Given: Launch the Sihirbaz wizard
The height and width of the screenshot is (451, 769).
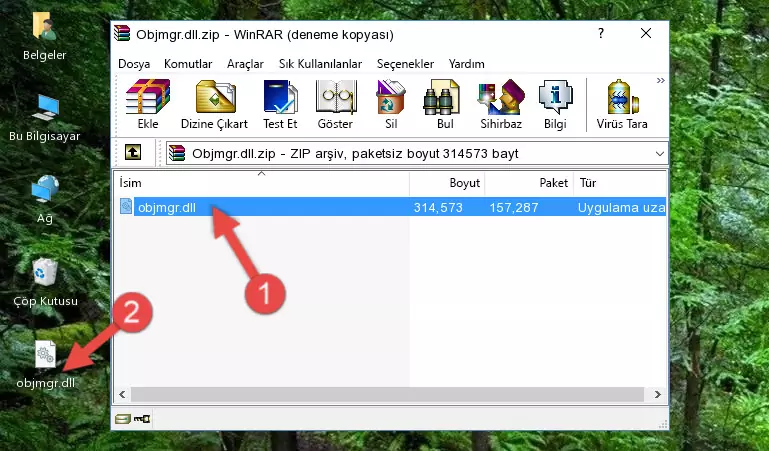Looking at the screenshot, I should pyautogui.click(x=501, y=104).
